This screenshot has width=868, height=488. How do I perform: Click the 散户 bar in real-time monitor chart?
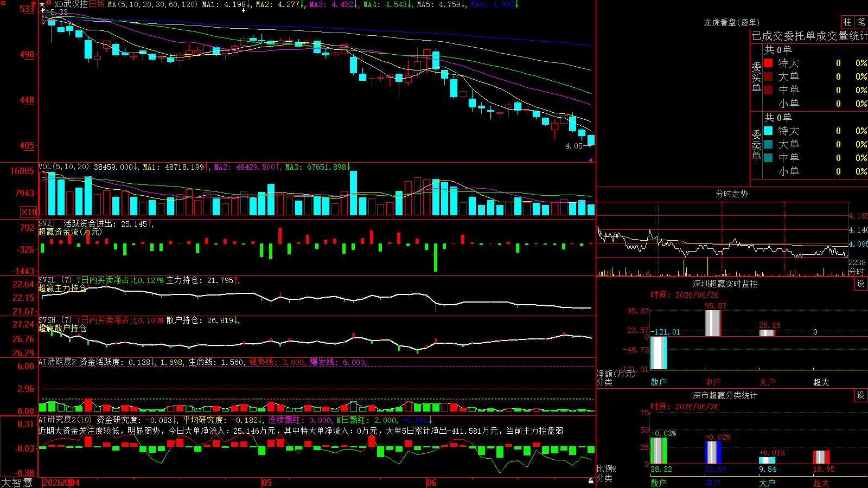(659, 353)
